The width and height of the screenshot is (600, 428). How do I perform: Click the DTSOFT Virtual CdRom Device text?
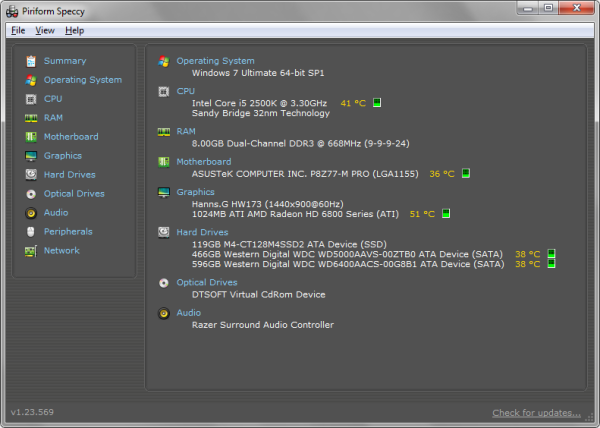[259, 295]
